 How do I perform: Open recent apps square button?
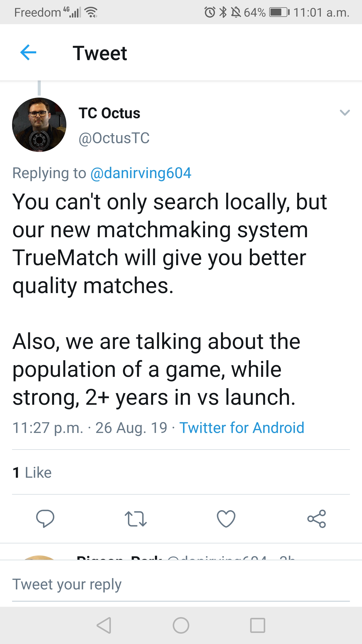pyautogui.click(x=257, y=625)
